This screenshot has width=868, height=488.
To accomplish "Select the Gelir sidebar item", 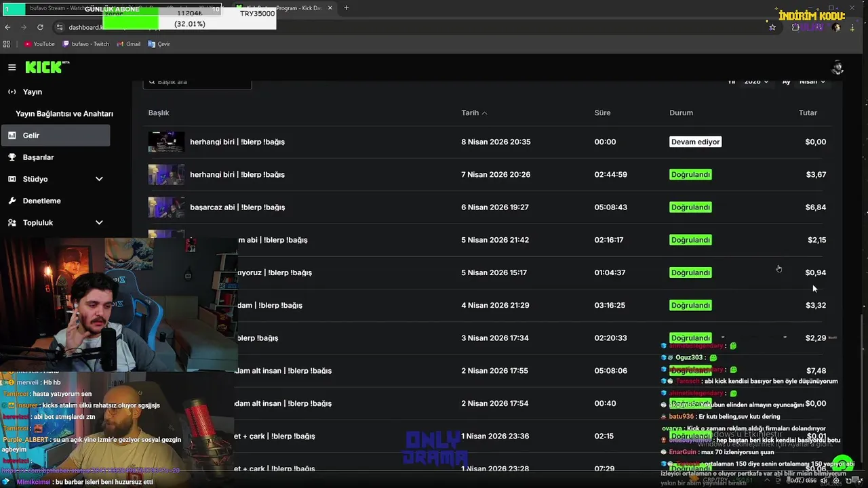I will click(56, 136).
